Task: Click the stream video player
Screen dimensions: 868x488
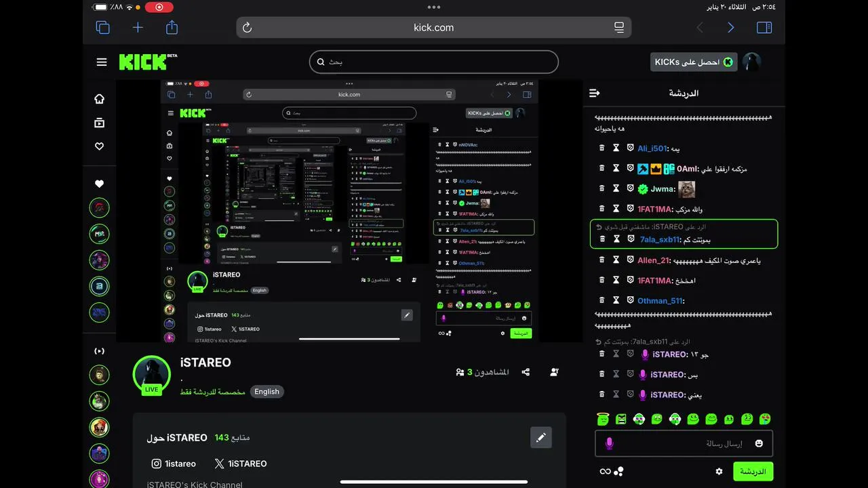Action: (349, 211)
